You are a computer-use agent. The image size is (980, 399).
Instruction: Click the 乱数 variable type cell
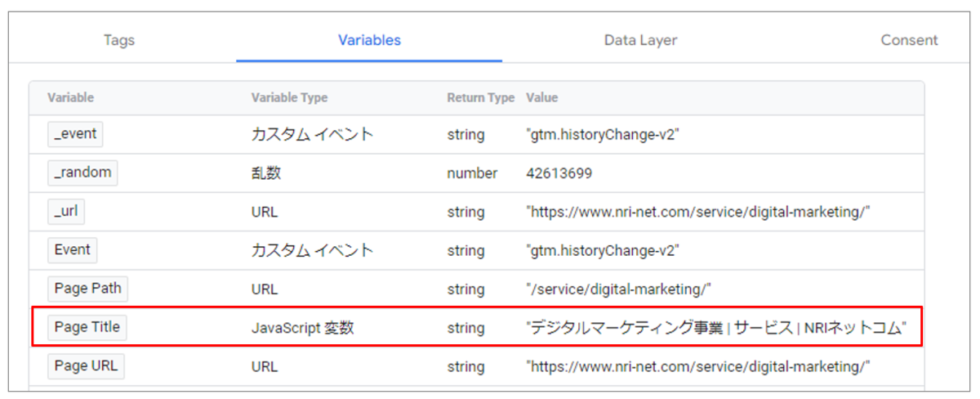click(266, 173)
